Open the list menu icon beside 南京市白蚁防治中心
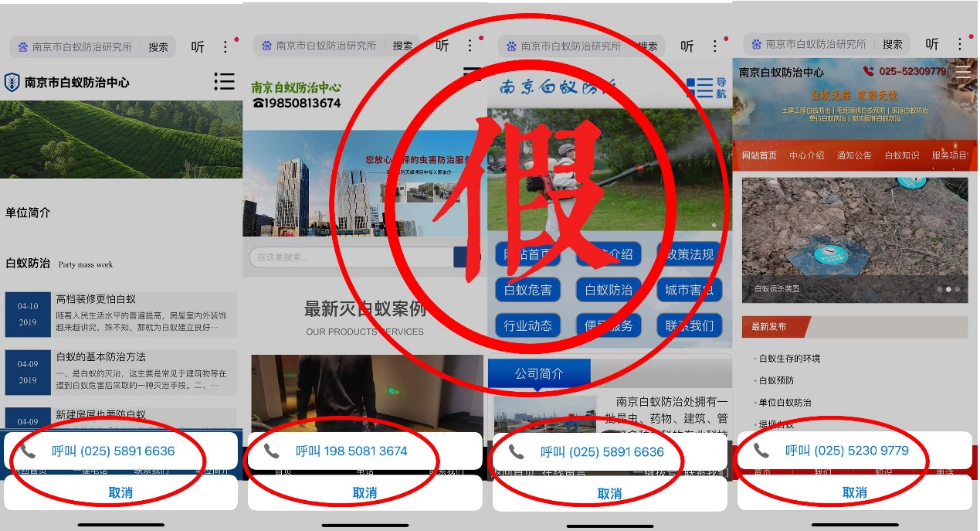980x531 pixels. point(224,82)
